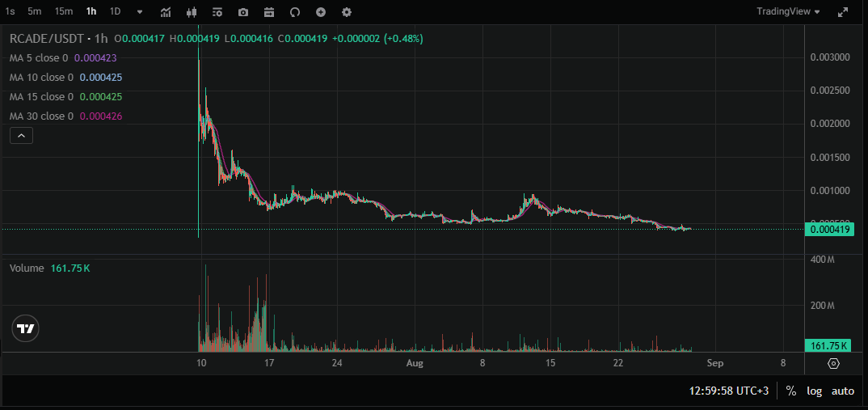Open the more timeframes dropdown arrow
Image resolution: width=868 pixels, height=410 pixels.
click(x=140, y=12)
